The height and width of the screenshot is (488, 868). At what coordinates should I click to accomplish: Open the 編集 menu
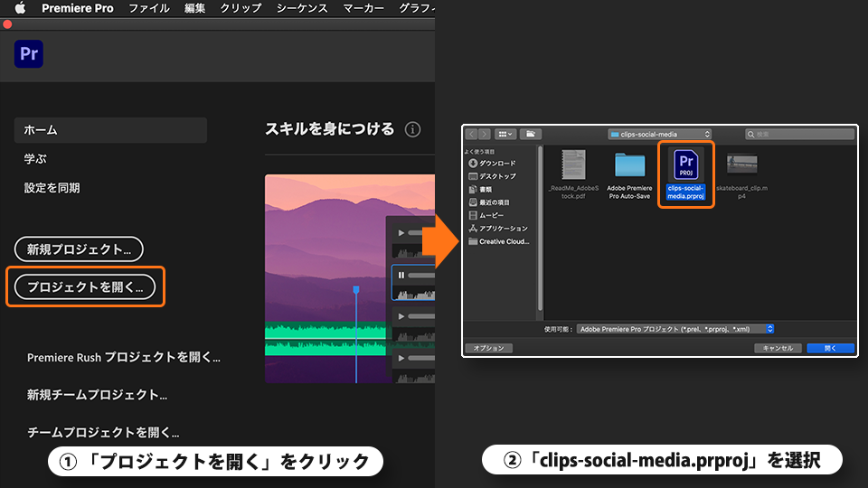click(x=195, y=8)
